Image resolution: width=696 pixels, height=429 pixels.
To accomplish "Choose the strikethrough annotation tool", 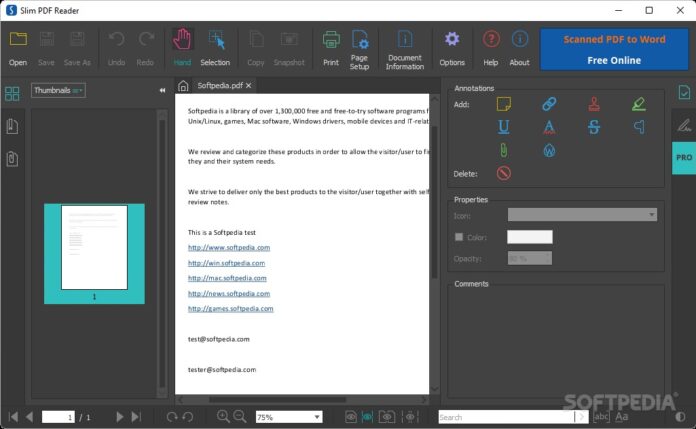I will [x=594, y=127].
